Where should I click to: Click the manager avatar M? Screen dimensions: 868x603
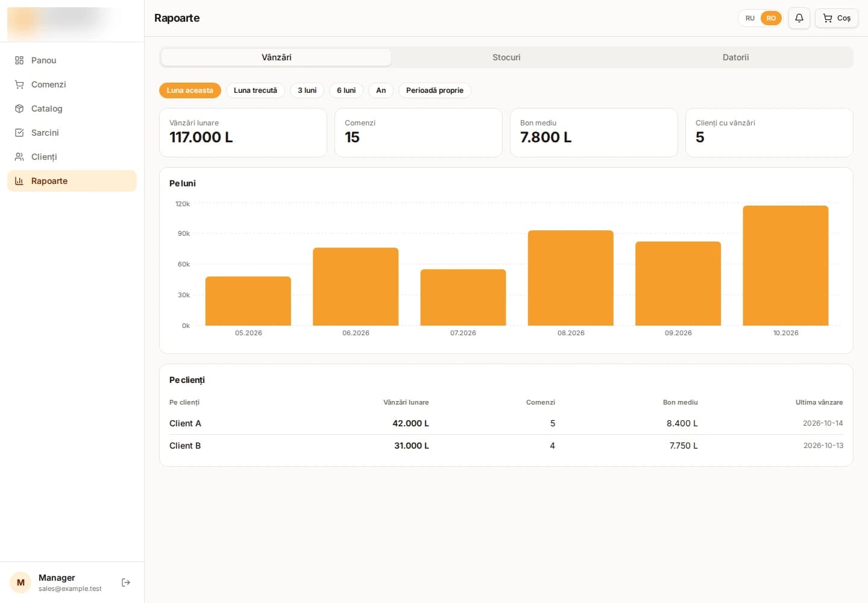[x=20, y=582]
